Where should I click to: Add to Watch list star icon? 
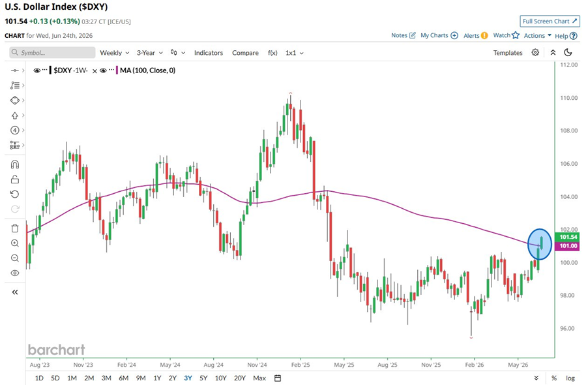coord(516,35)
